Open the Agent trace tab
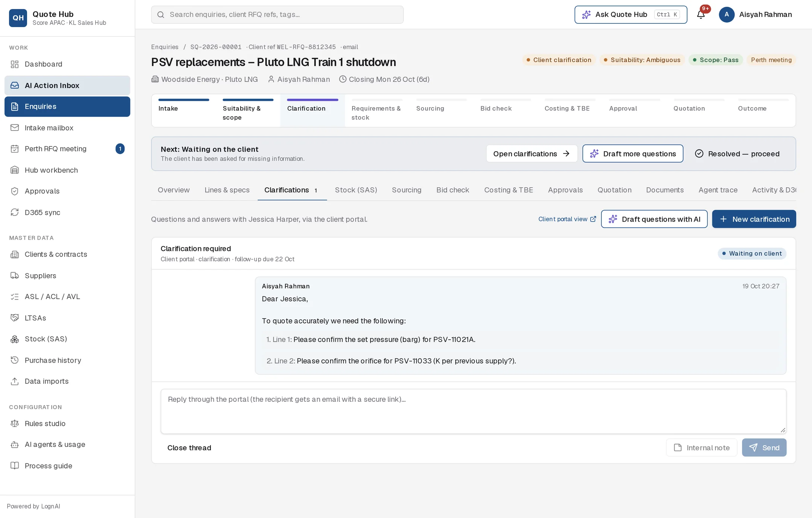Screen dimensions: 812x518 coord(718,190)
